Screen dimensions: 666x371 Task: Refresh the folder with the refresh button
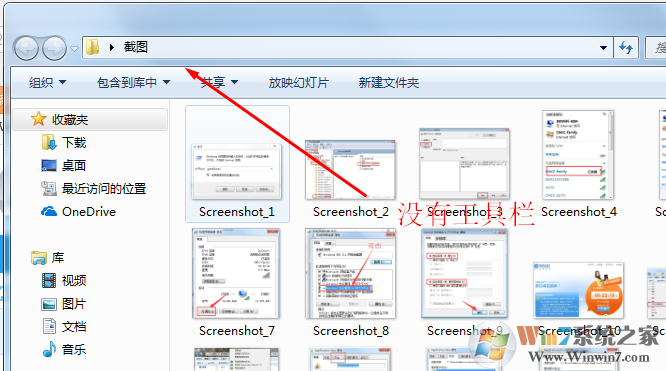tap(626, 48)
